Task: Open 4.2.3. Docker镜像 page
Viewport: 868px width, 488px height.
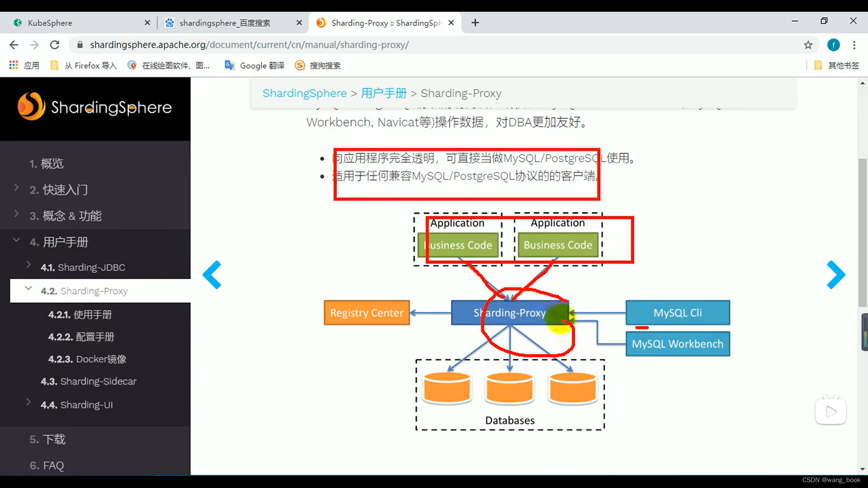Action: click(87, 359)
